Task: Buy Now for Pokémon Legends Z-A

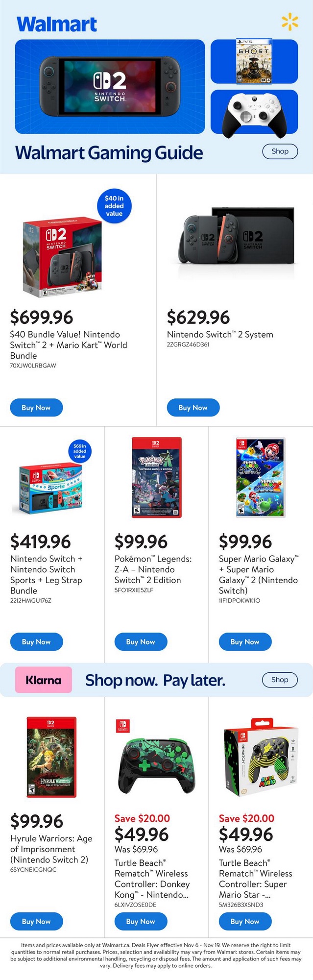Action: 141,642
